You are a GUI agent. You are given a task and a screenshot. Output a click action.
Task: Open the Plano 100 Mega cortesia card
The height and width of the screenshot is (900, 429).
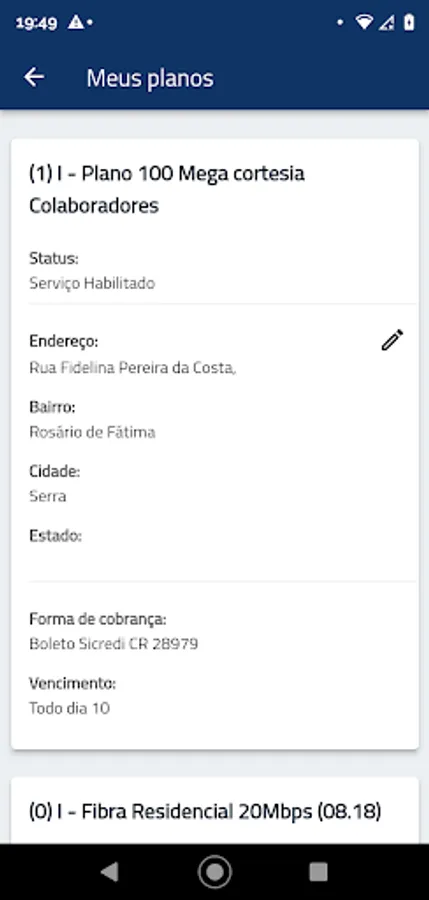(x=215, y=444)
